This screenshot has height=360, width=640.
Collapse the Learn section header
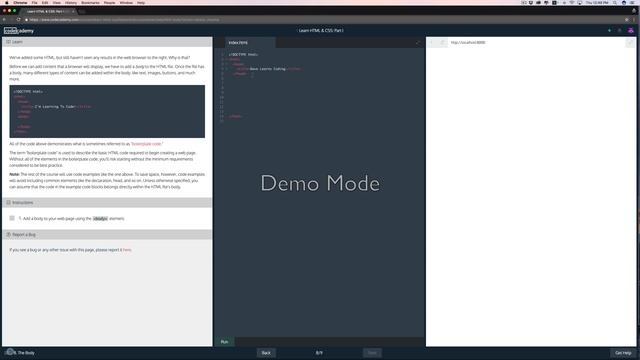pos(107,42)
